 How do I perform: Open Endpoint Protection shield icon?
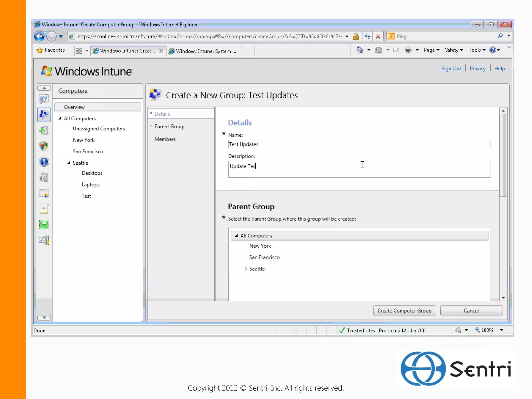pos(44,146)
